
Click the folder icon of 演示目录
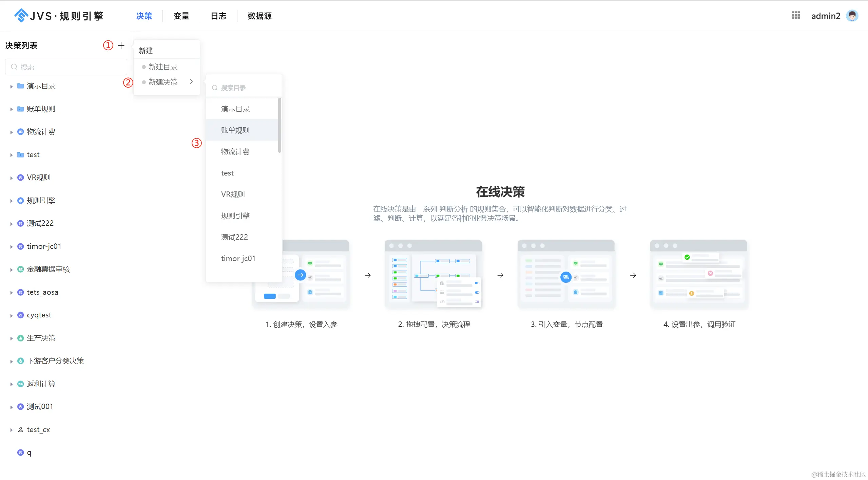[x=20, y=86]
